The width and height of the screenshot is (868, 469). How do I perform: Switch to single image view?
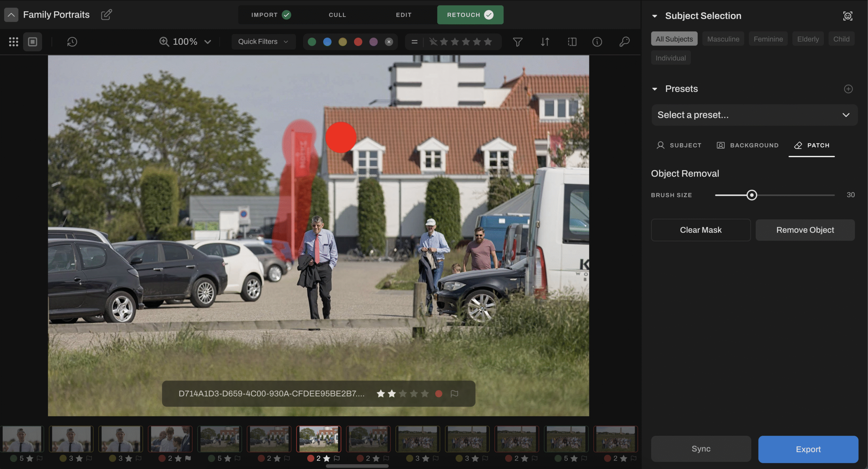coord(33,42)
